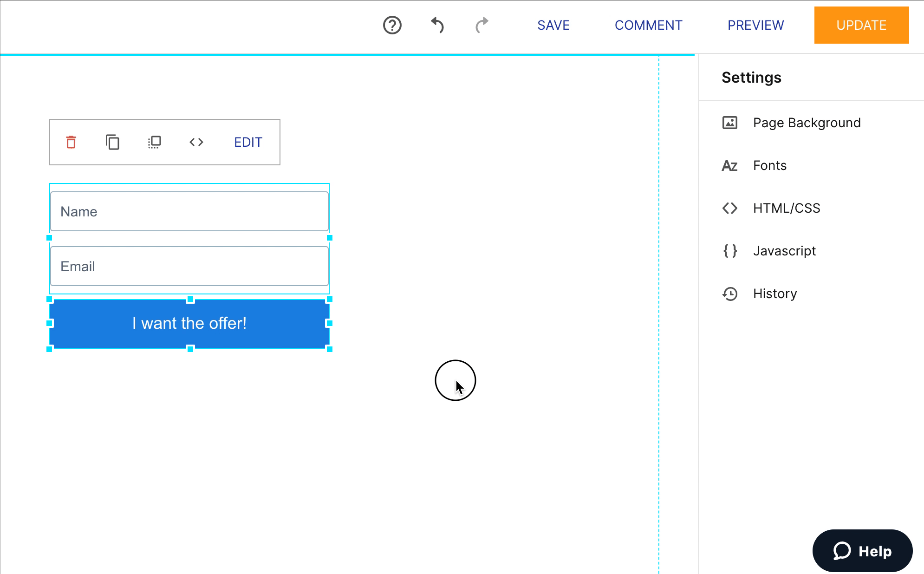
Task: Delete the selected form with trash icon
Action: [71, 142]
